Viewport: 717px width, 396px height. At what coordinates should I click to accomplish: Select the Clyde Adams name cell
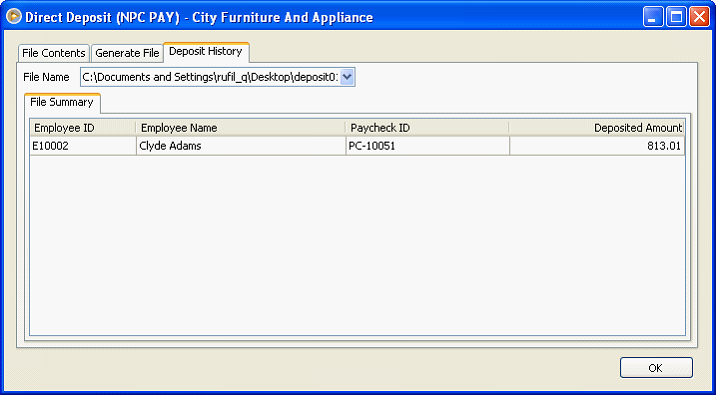241,146
